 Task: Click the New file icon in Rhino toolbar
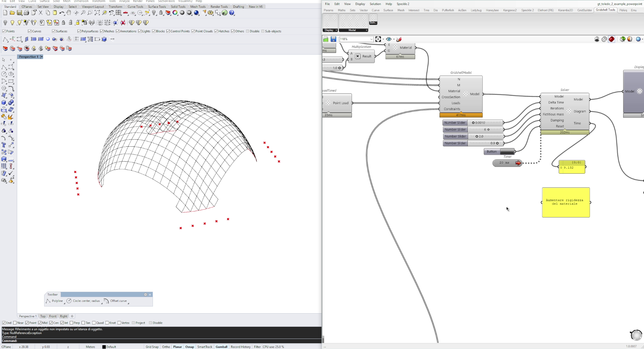(5, 13)
